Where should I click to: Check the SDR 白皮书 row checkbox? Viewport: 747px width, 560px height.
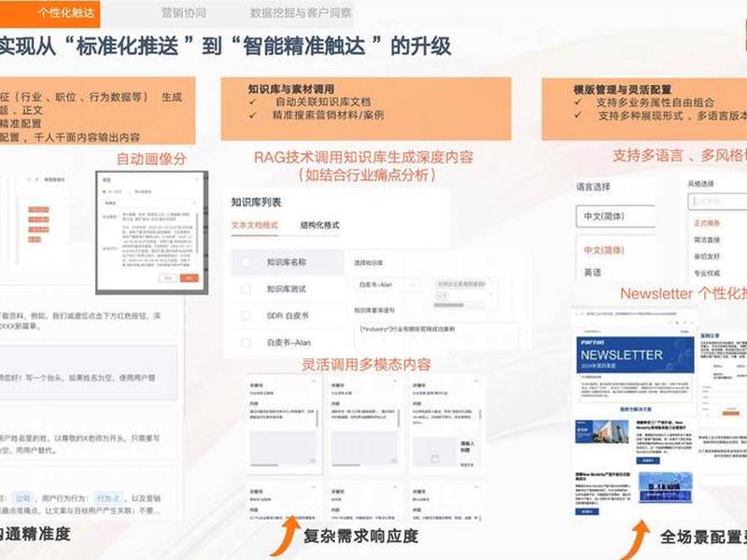tap(246, 315)
